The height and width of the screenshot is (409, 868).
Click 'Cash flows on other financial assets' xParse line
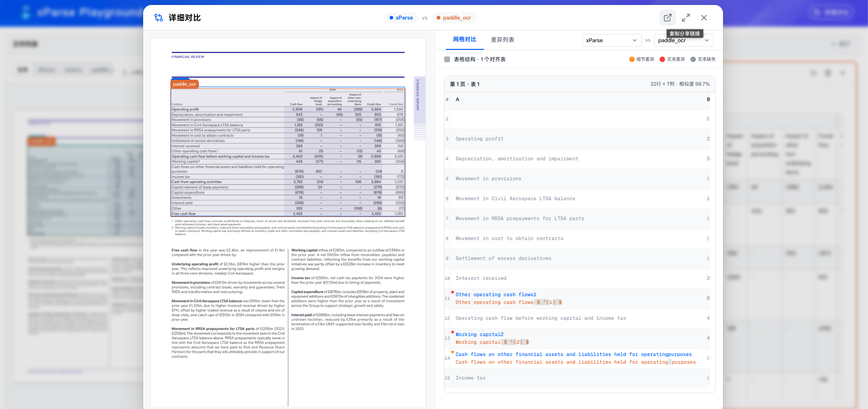[x=574, y=355]
